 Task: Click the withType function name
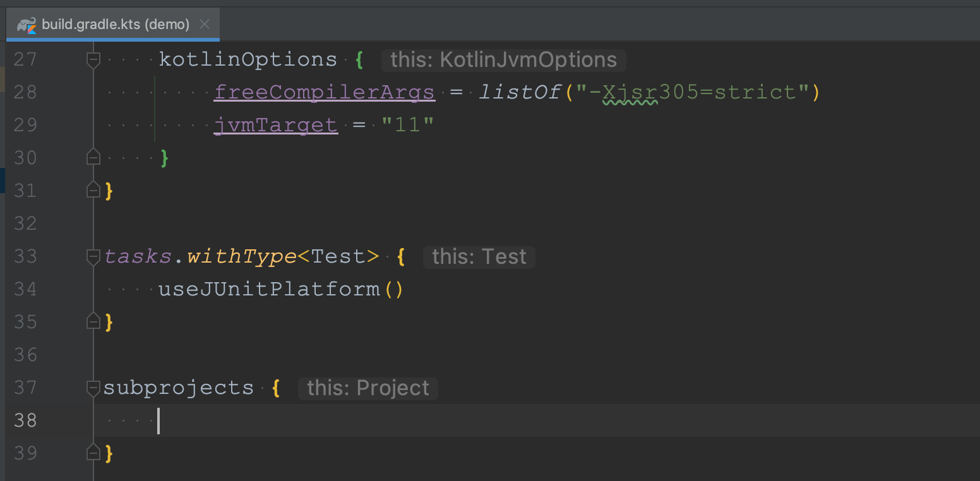pos(242,256)
